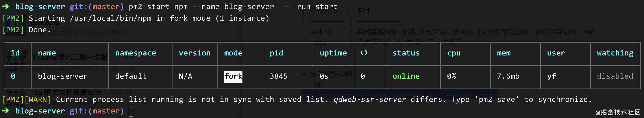Click the italic qdweb-ssr-server text
The image size is (644, 118).
pyautogui.click(x=370, y=99)
